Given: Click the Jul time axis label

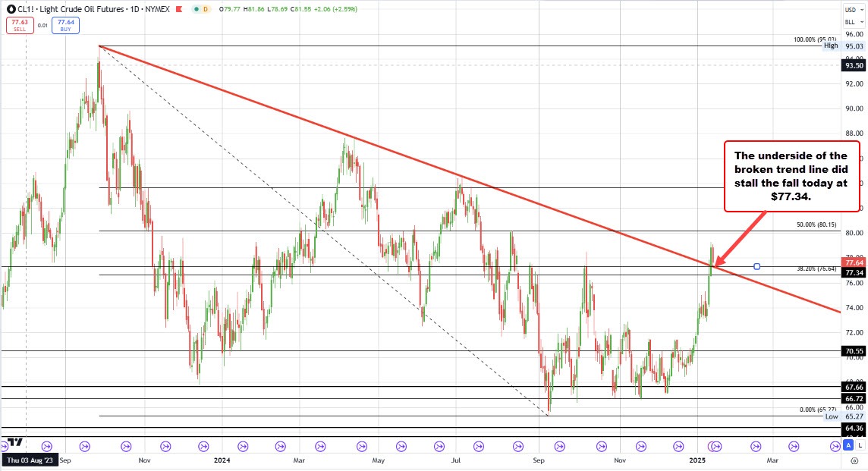Looking at the screenshot, I should [456, 460].
